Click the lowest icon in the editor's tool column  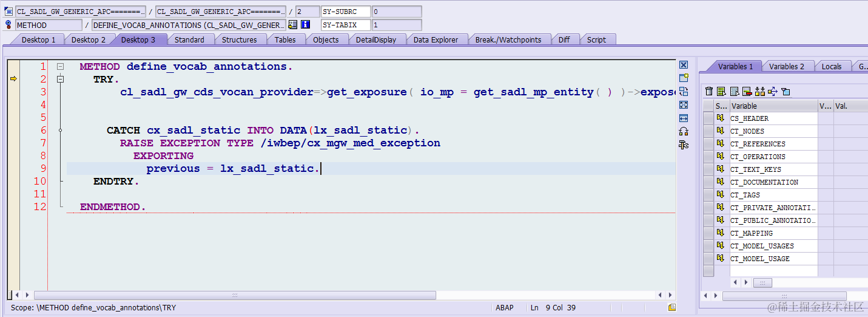coord(684,145)
